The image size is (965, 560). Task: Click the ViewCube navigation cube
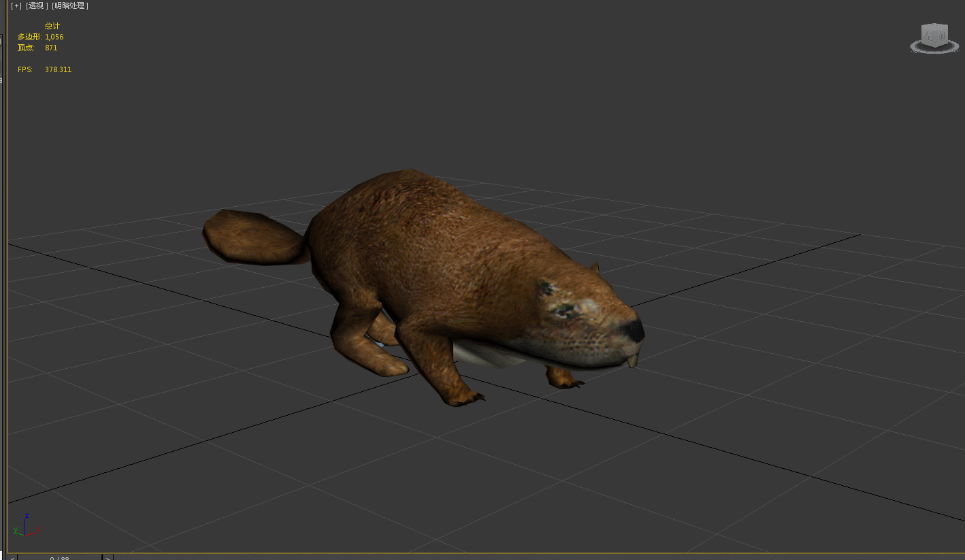[934, 35]
